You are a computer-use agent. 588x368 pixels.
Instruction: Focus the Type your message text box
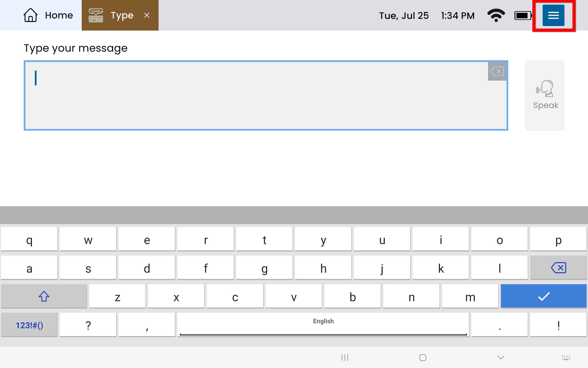pos(255,95)
